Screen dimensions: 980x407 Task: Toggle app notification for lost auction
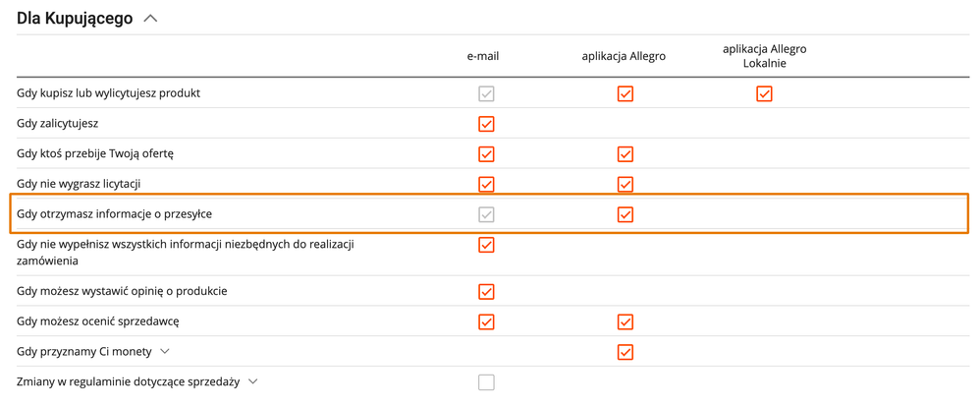click(625, 184)
